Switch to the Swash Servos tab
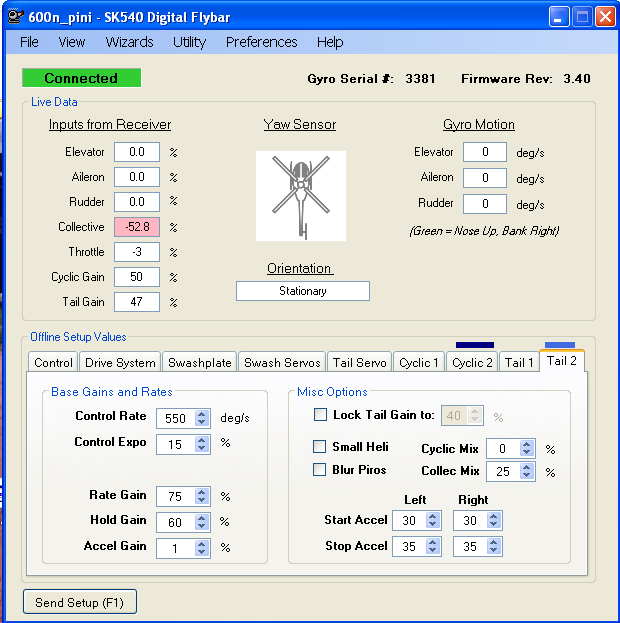 tap(282, 362)
